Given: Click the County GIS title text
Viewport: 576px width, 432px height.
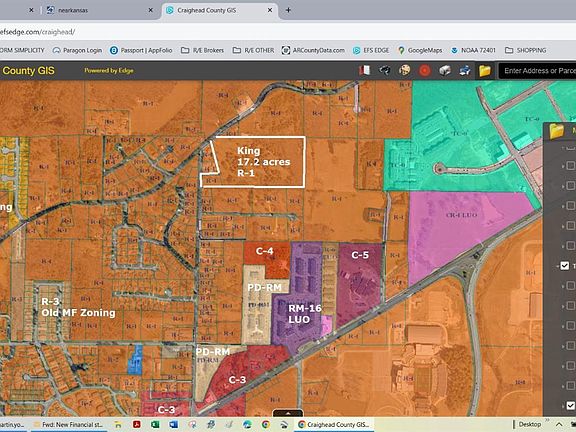Looking at the screenshot, I should point(28,71).
